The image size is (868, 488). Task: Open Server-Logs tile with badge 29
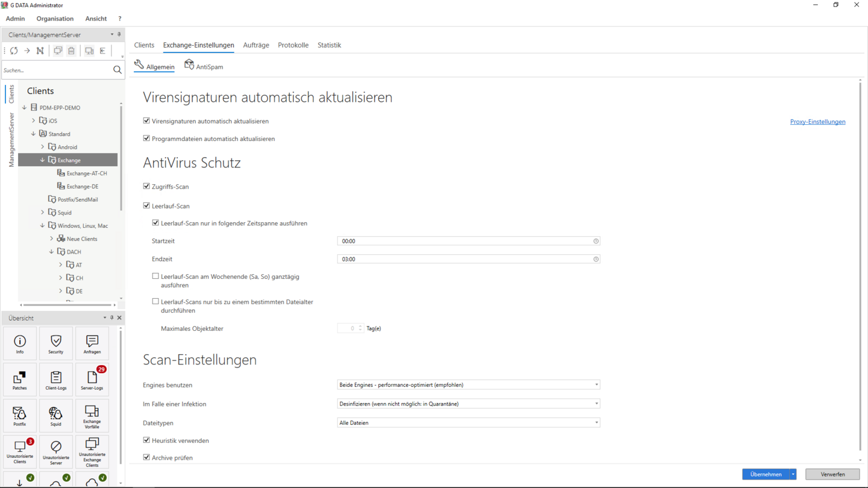tap(92, 380)
